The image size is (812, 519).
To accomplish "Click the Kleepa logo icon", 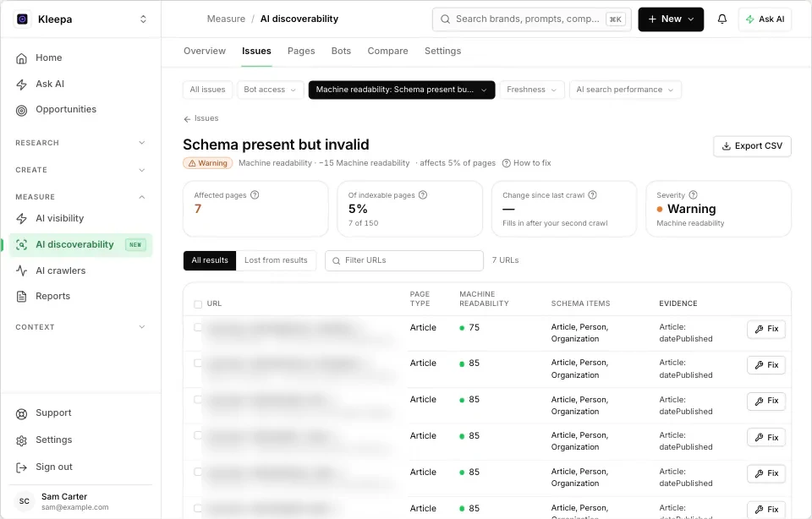I will coord(22,19).
